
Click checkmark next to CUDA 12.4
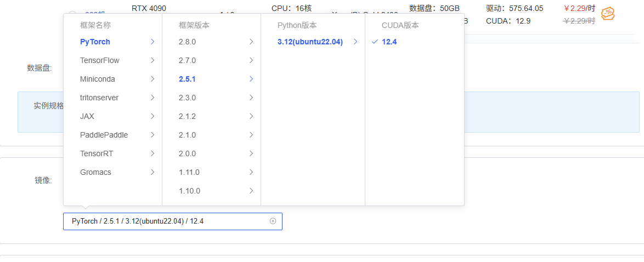(x=374, y=42)
